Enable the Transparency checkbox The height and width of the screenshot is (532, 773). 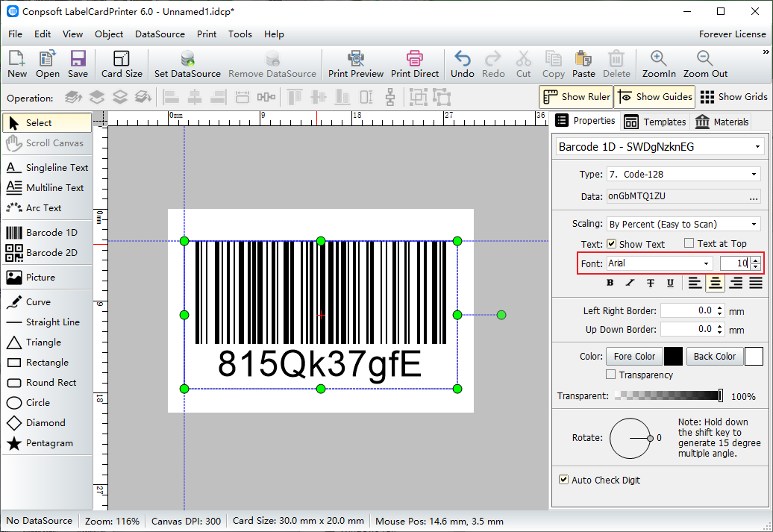pyautogui.click(x=611, y=375)
